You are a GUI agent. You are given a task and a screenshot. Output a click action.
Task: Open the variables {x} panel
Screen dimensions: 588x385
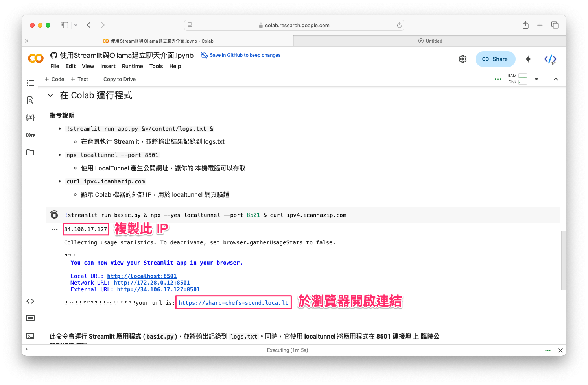pos(30,117)
